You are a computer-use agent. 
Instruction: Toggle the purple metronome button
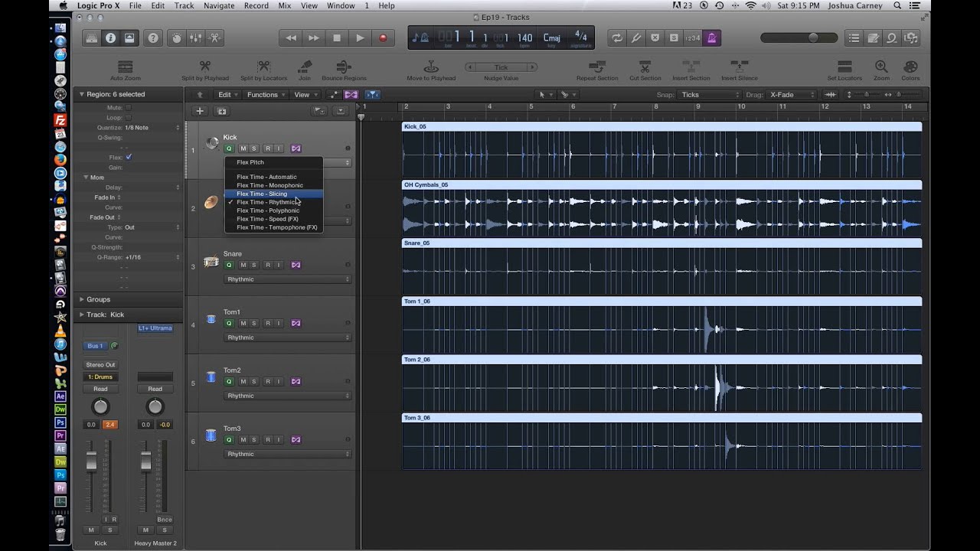711,37
